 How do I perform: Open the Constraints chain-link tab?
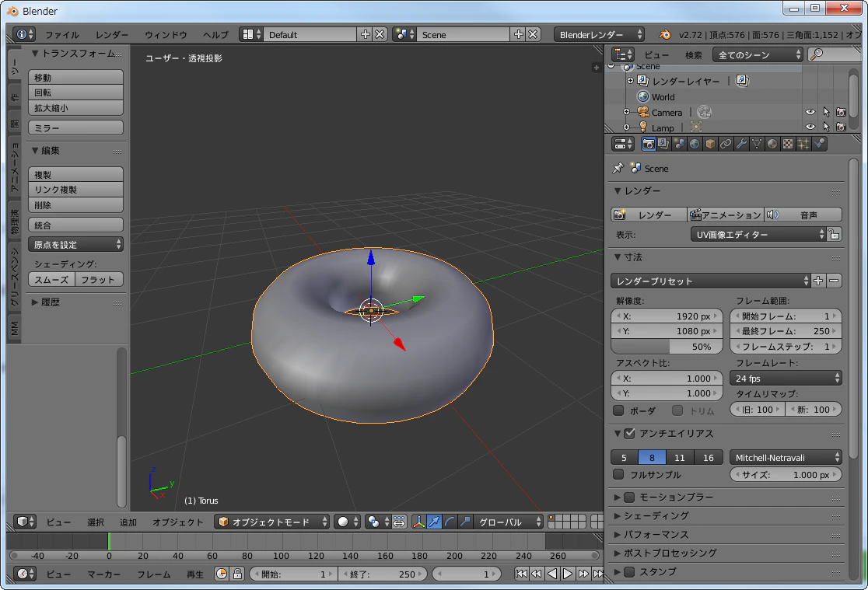726,145
